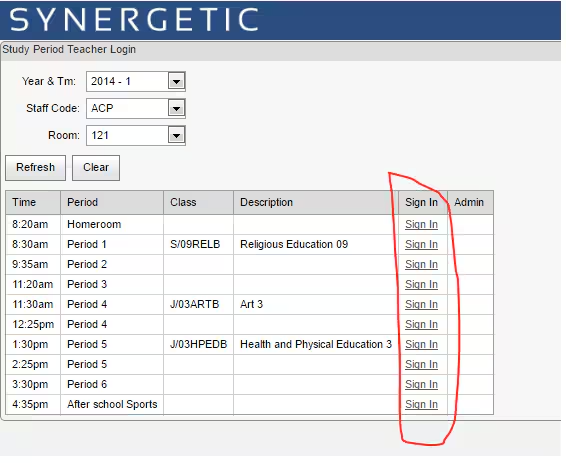The width and height of the screenshot is (566, 463).
Task: Open the Room dropdown arrow
Action: tap(177, 136)
